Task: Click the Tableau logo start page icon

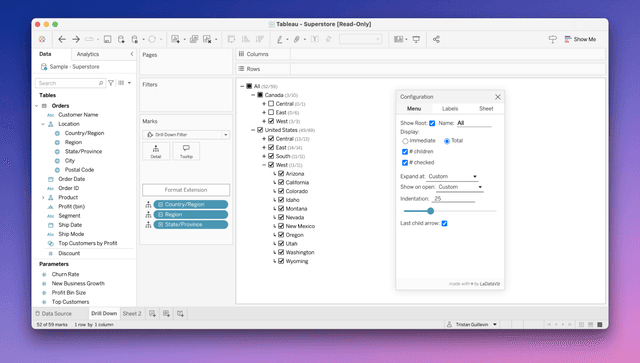Action: tap(42, 39)
